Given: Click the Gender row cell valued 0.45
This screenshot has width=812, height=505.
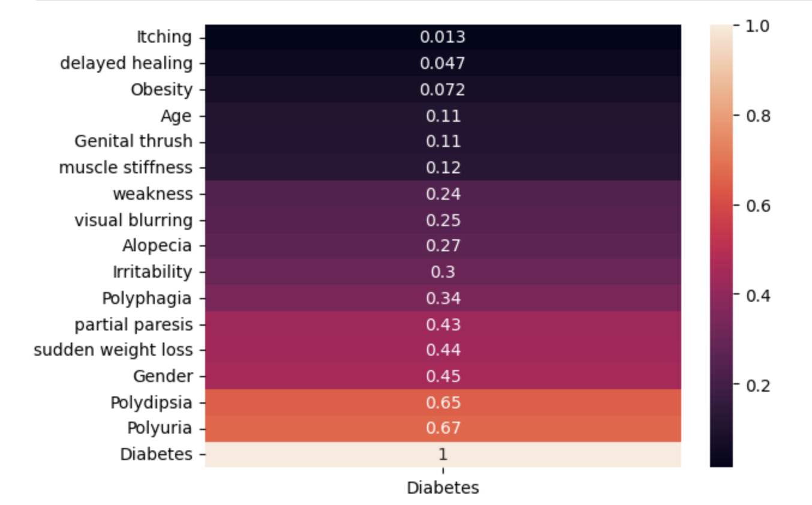Looking at the screenshot, I should pos(443,376).
